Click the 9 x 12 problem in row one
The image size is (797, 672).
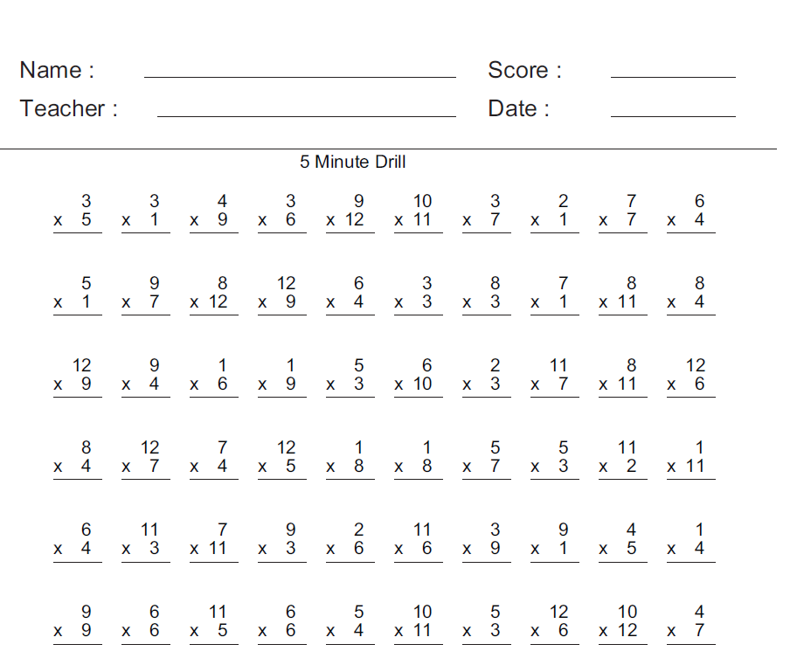350,212
